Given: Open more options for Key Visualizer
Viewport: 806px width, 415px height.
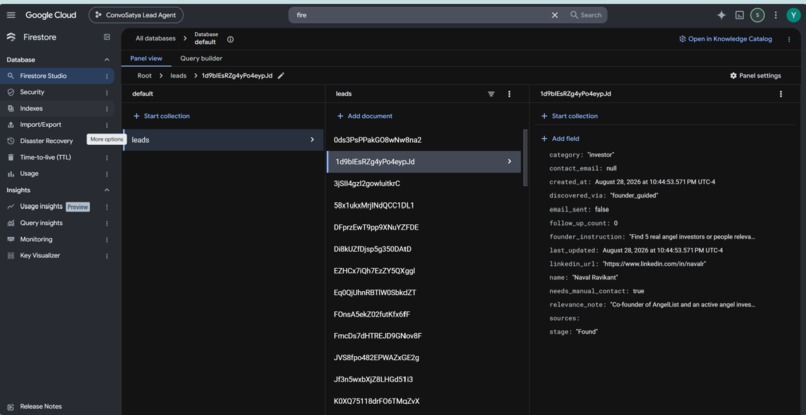Looking at the screenshot, I should click(107, 256).
